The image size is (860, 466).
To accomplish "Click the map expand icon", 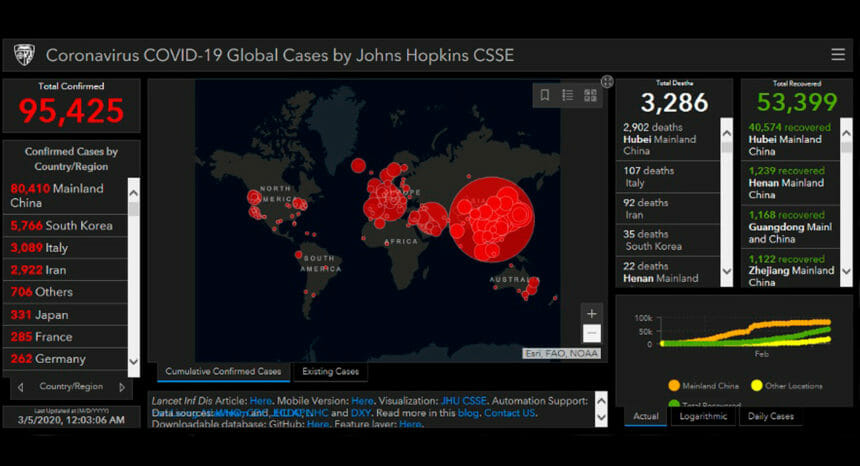I will click(x=607, y=82).
